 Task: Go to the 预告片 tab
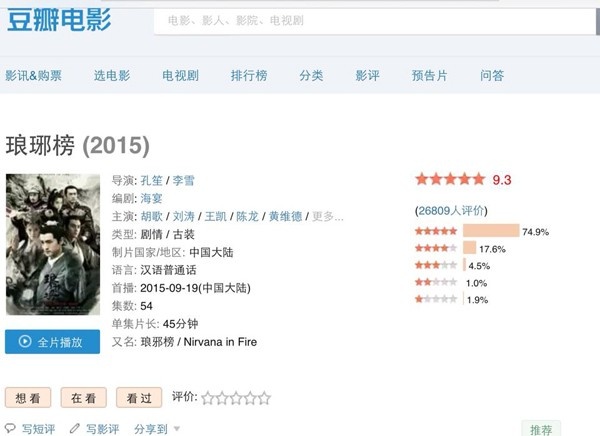(430, 75)
